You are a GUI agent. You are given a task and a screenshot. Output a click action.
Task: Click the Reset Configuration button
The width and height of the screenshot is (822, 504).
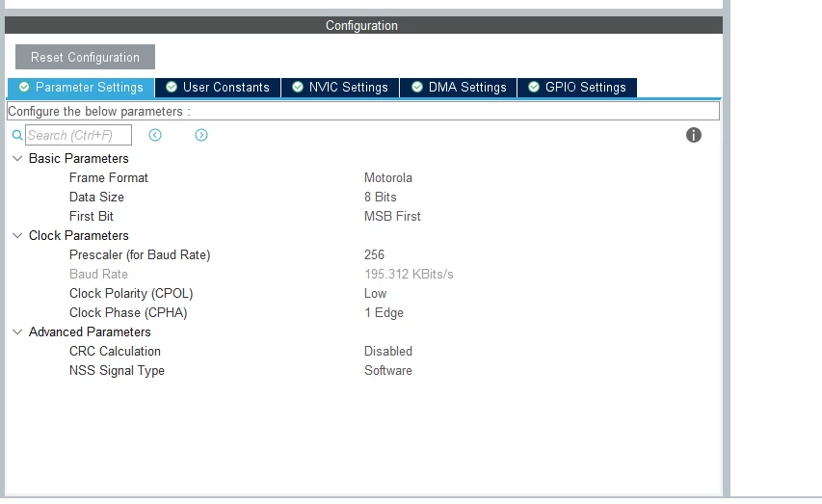tap(85, 57)
